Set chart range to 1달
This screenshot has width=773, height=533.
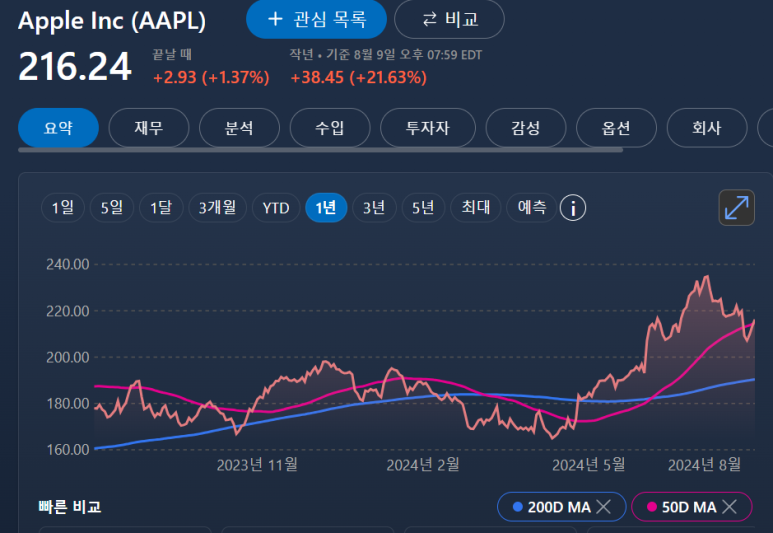pos(161,208)
